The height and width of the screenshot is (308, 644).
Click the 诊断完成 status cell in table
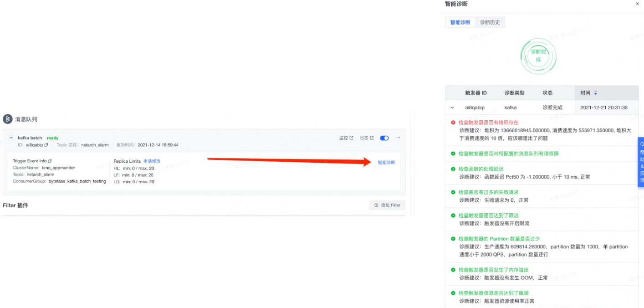552,108
